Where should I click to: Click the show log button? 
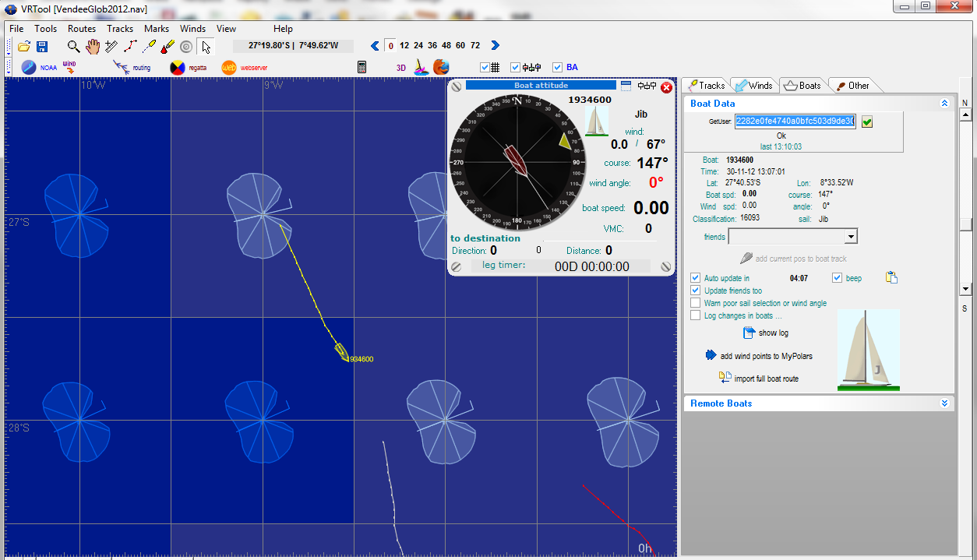(765, 333)
